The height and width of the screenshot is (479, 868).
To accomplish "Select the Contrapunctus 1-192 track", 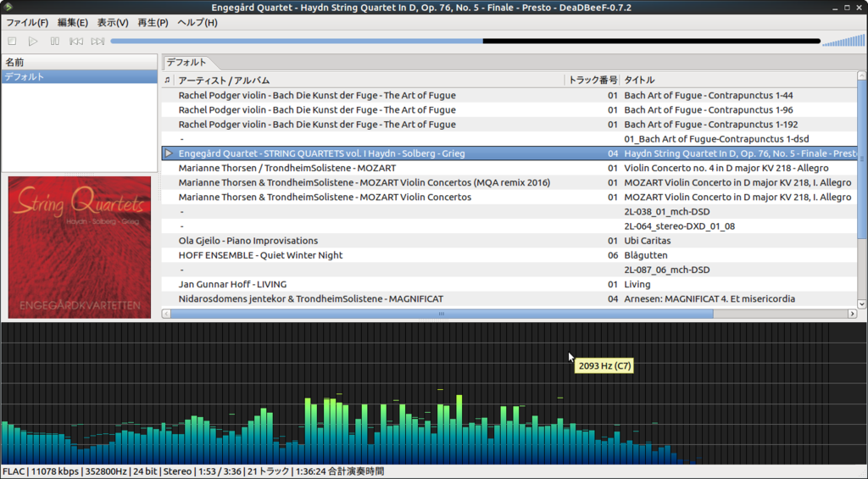I will point(509,124).
